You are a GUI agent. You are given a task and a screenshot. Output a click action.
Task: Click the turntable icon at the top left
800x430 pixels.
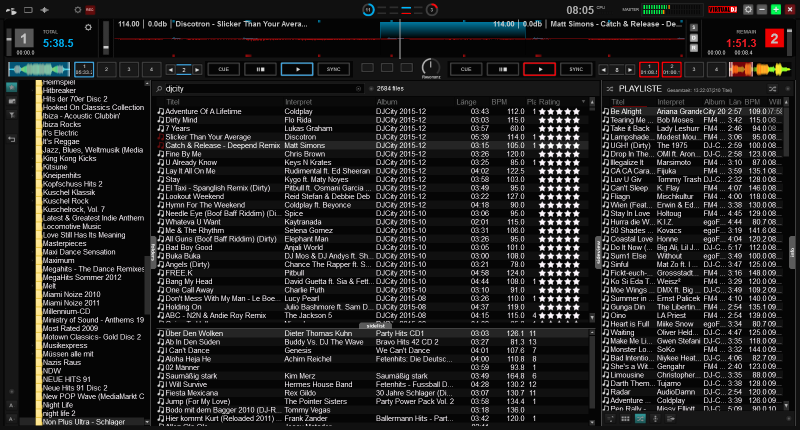click(x=11, y=10)
